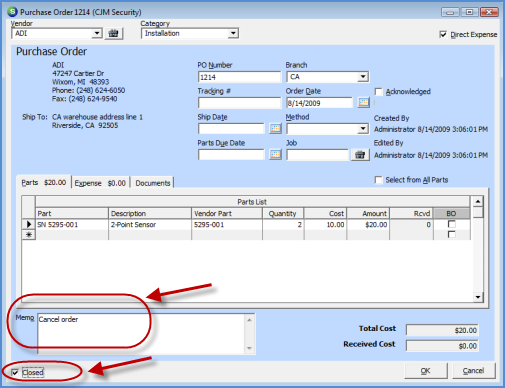
Task: Click the row selector arrow for SN 5295-001
Action: 29,224
